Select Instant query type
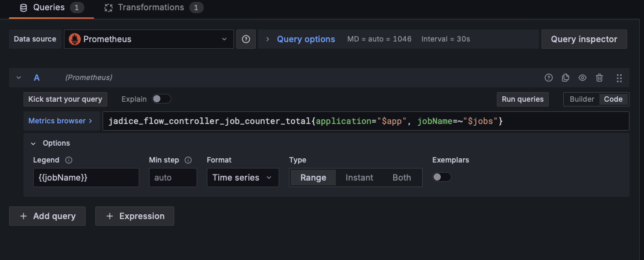Screen dimensions: 644x260 [359, 178]
